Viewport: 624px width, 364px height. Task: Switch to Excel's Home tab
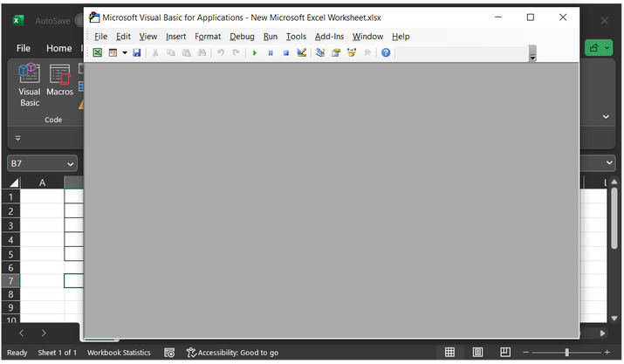[x=58, y=48]
